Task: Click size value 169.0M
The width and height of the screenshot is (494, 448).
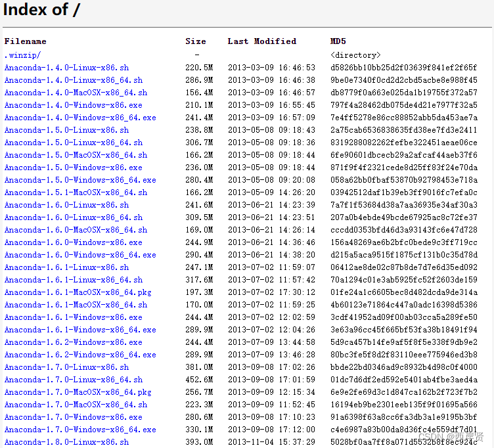Action: coord(200,230)
